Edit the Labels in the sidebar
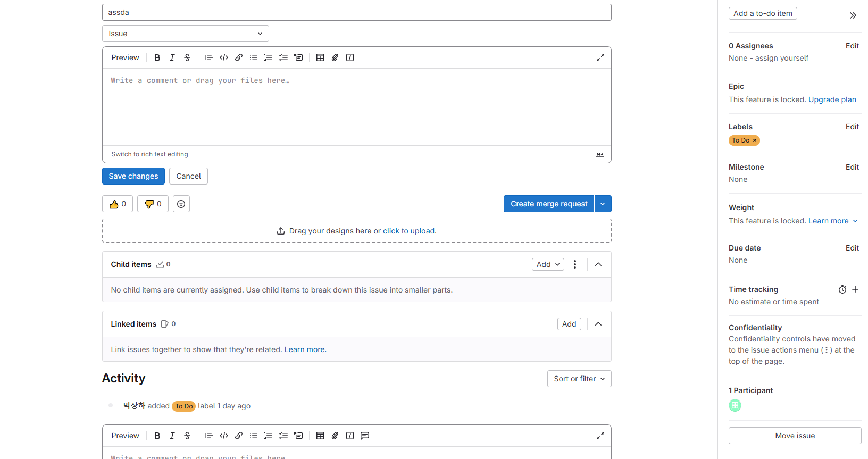 click(852, 127)
